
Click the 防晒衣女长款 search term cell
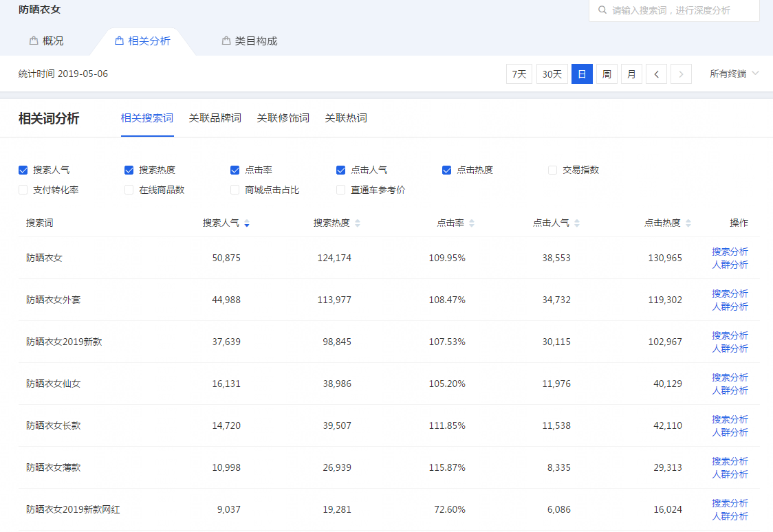click(53, 425)
